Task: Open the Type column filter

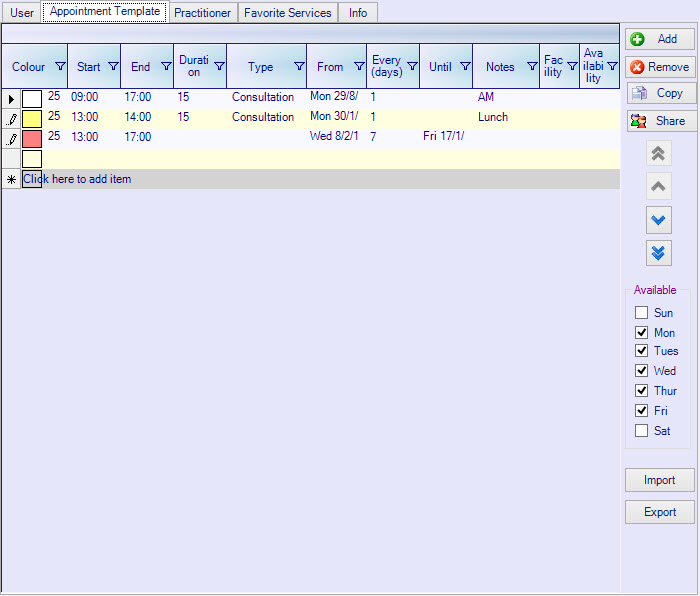Action: (x=299, y=67)
